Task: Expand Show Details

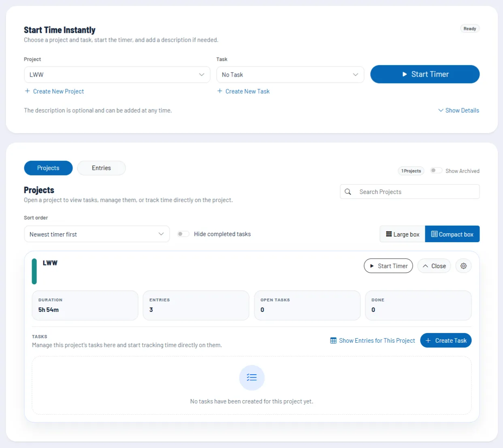Action: coord(458,110)
